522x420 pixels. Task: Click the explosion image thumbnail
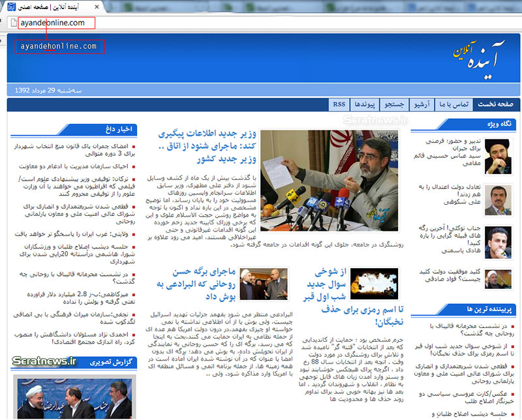tap(374, 284)
